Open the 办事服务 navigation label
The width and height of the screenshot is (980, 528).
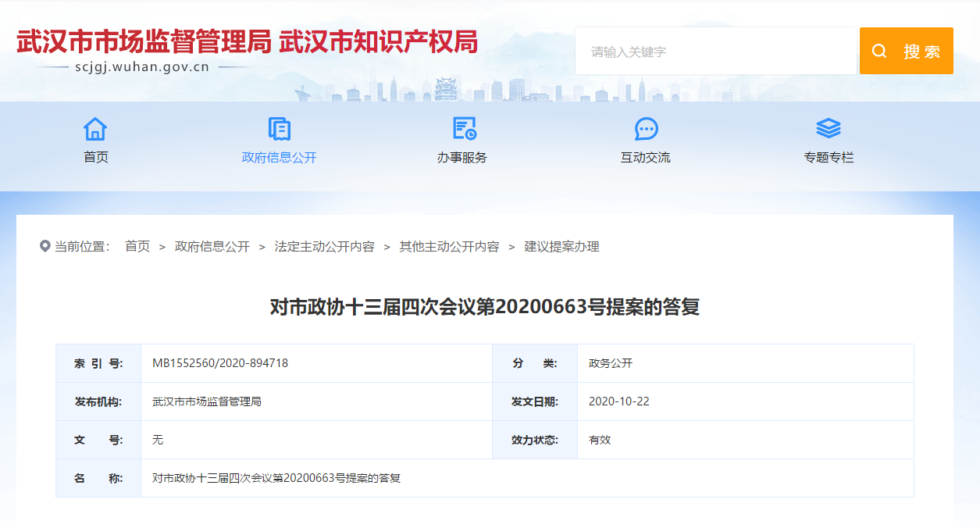coord(462,158)
